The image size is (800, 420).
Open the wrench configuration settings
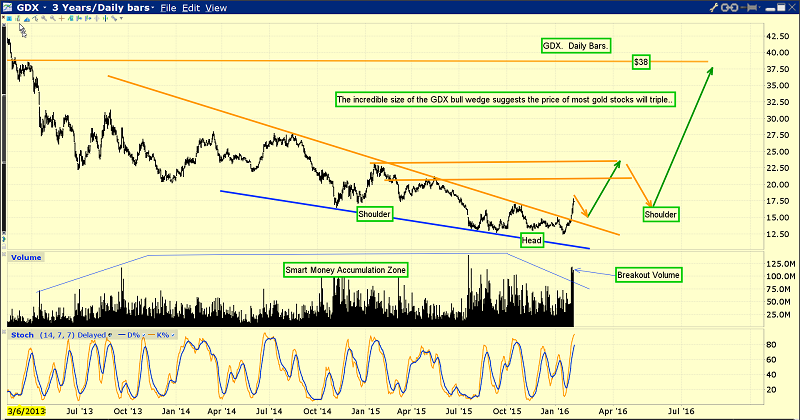714,8
